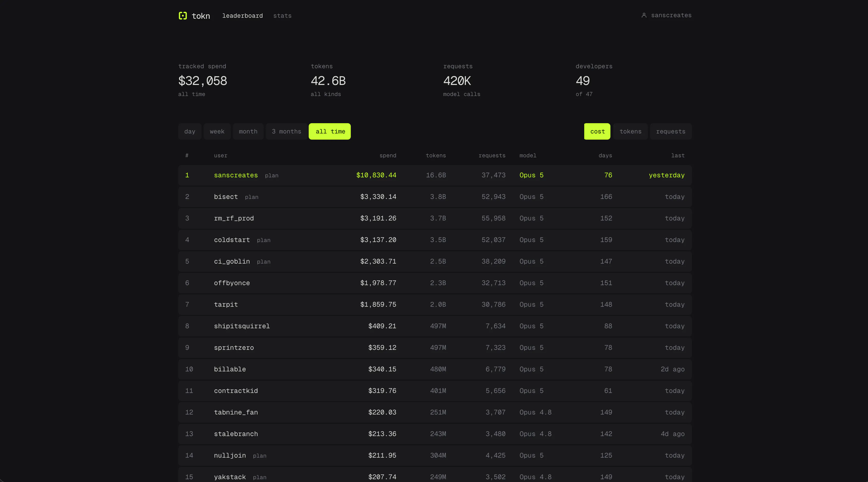Image resolution: width=868 pixels, height=482 pixels.
Task: Click the user profile icon beside sanscreates
Action: pyautogui.click(x=644, y=15)
